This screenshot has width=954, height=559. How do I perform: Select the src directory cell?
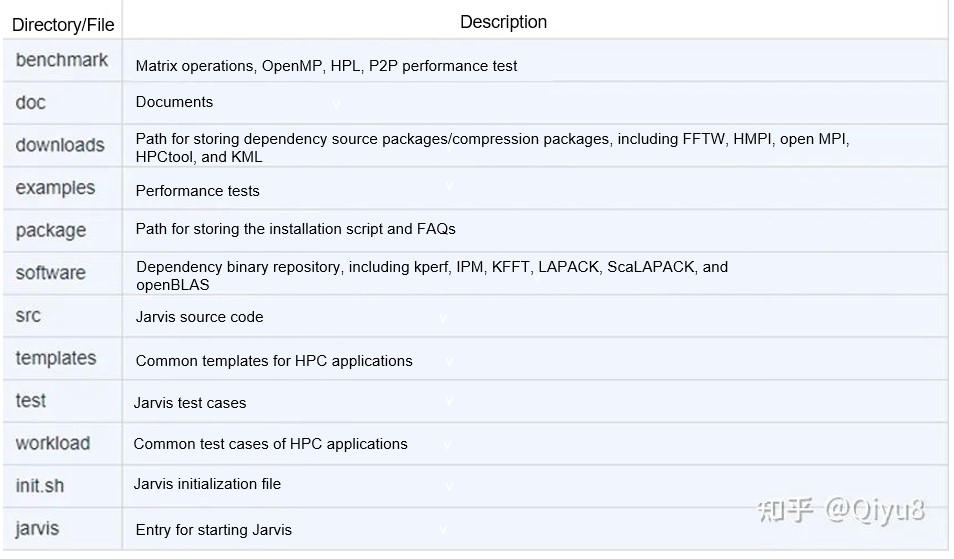28,315
